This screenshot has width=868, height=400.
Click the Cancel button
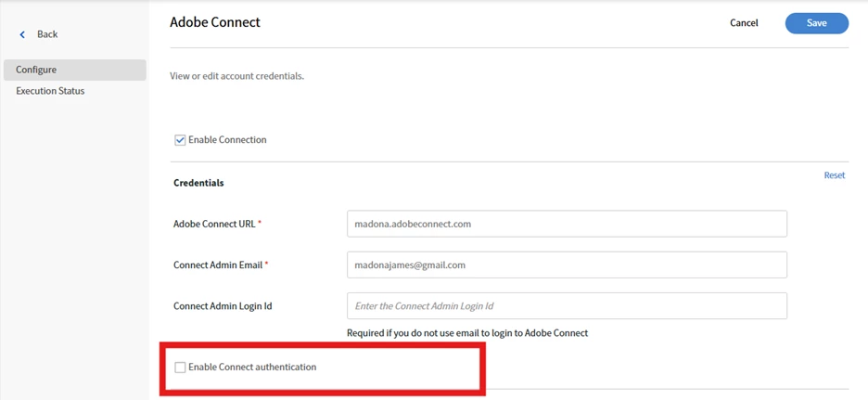coord(744,22)
